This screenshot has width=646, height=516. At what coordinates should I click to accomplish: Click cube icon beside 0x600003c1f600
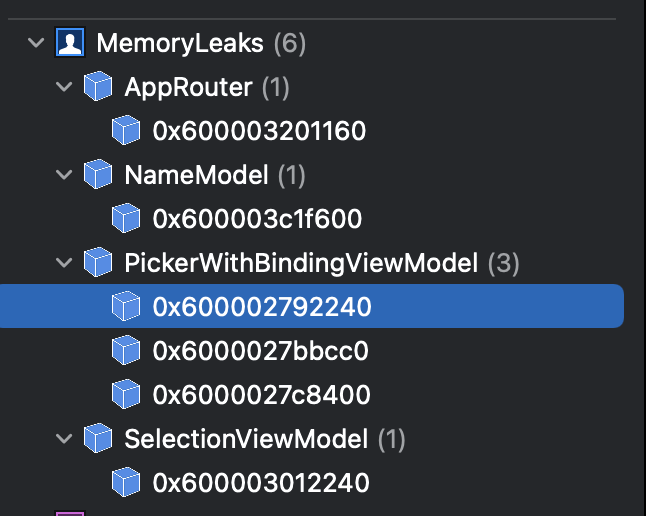(125, 219)
